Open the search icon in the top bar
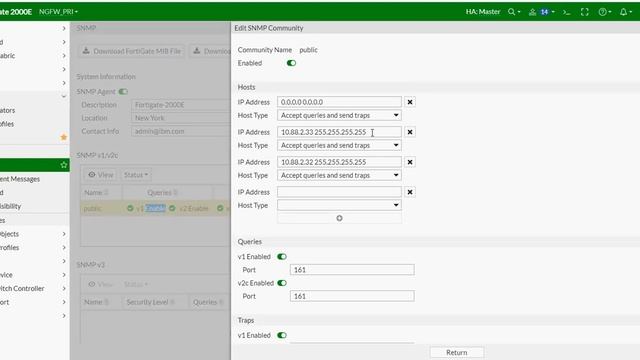This screenshot has width=640, height=360. point(513,12)
